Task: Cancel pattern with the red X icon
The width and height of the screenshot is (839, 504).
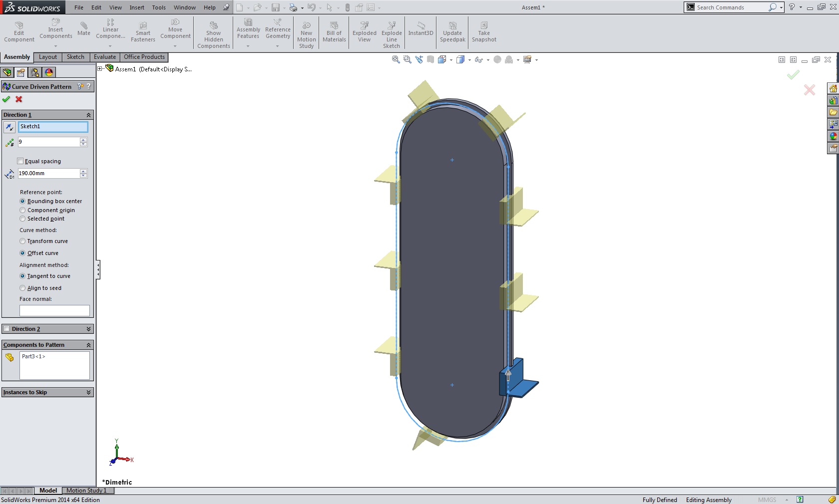Action: tap(19, 99)
